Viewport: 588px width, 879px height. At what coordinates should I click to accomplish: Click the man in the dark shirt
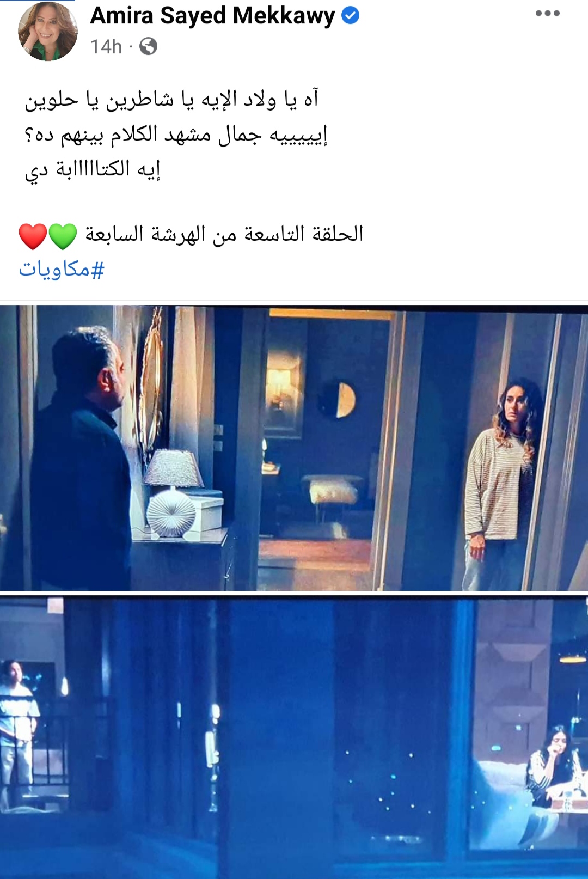82,457
